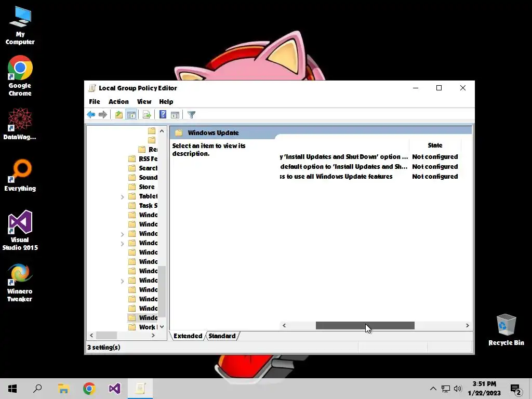Click the taskbar clock showing 3:51 PM
532x399 pixels.
(x=484, y=389)
